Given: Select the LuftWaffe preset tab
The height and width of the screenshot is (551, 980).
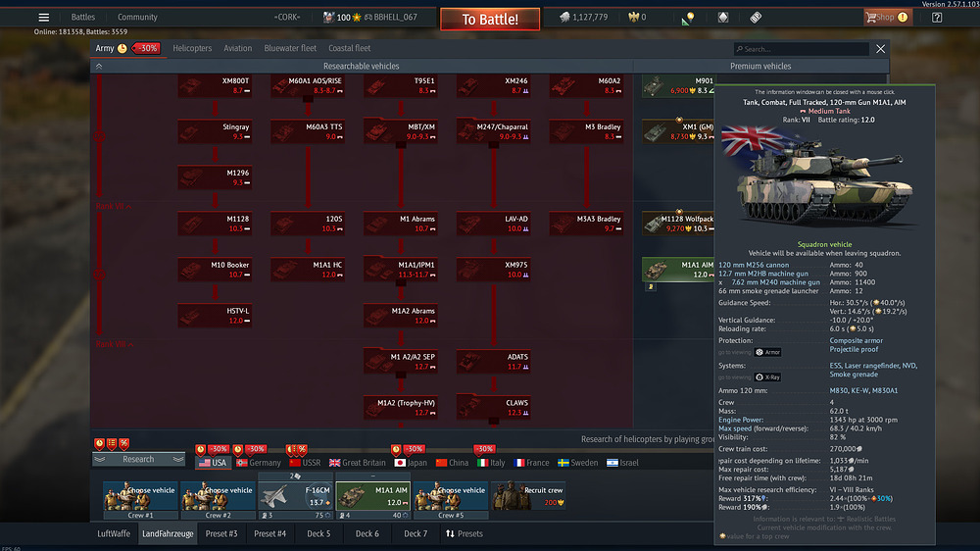Looking at the screenshot, I should [x=114, y=534].
